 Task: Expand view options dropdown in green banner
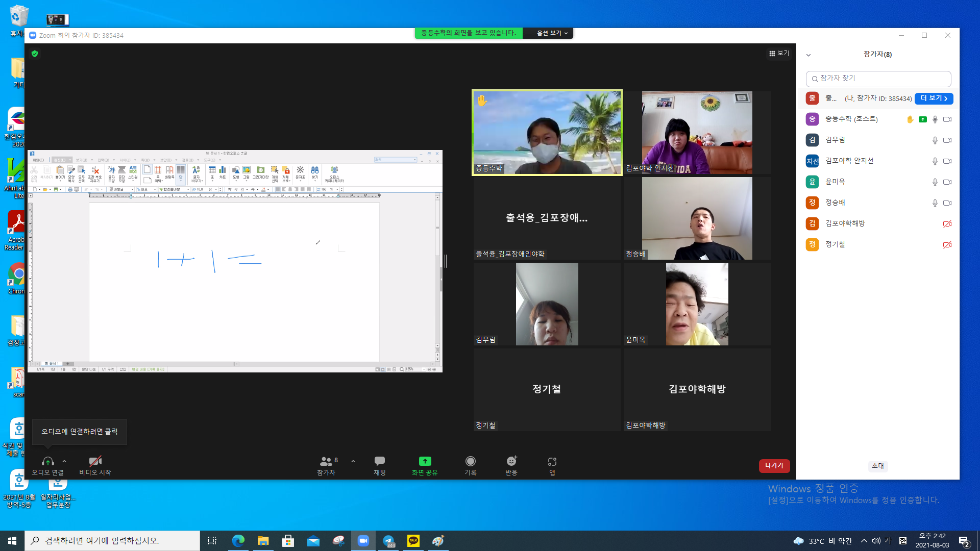[552, 33]
